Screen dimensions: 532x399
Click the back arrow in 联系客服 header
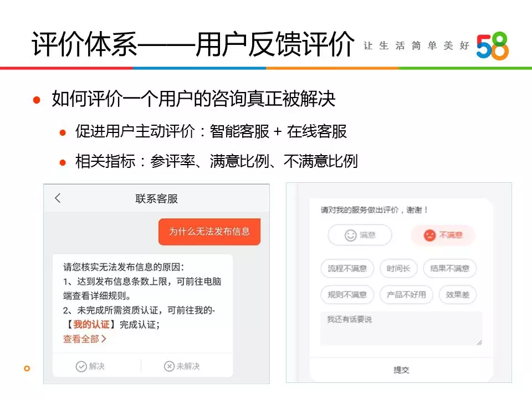click(x=58, y=198)
